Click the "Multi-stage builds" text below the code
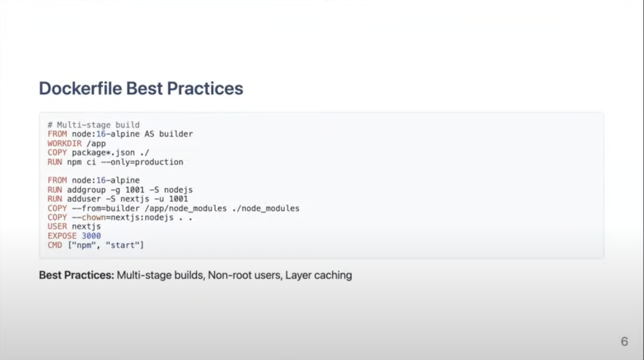 pos(160,275)
